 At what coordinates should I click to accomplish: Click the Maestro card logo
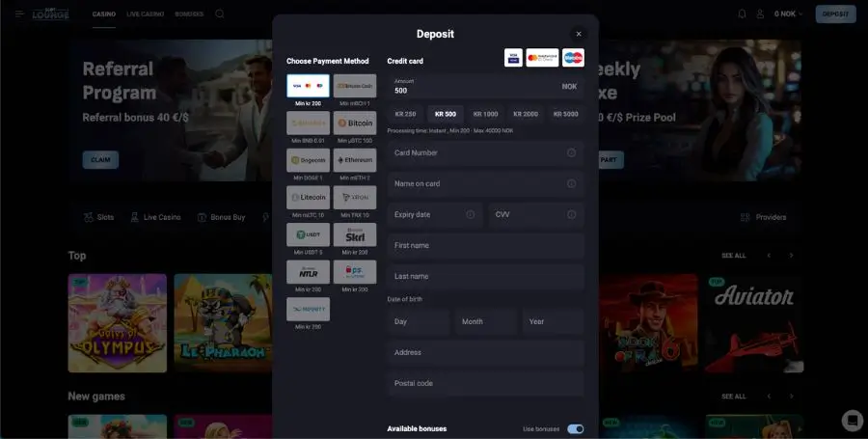coord(573,58)
